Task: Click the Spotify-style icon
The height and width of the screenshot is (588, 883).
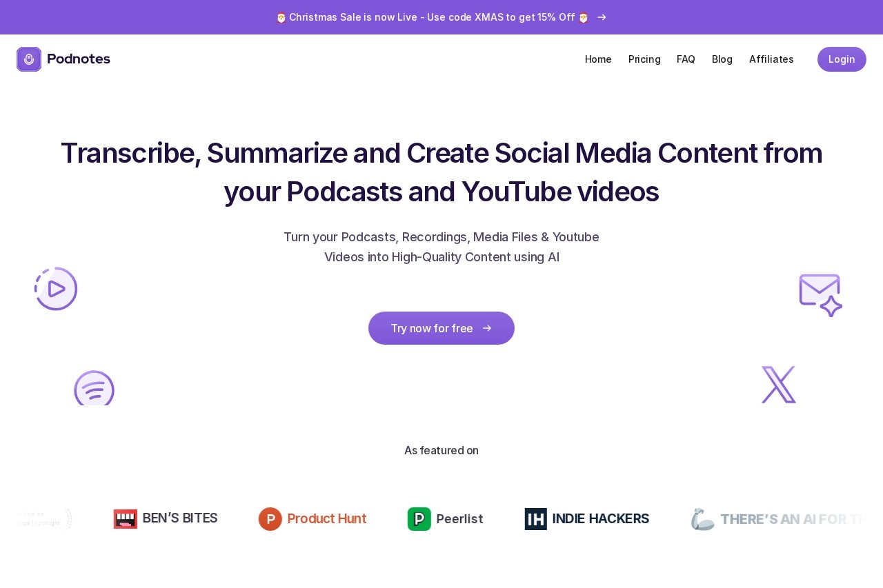Action: 94,388
